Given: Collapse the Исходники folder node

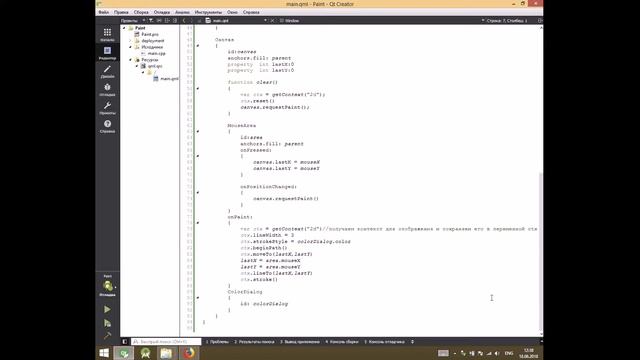Looking at the screenshot, I should point(131,47).
